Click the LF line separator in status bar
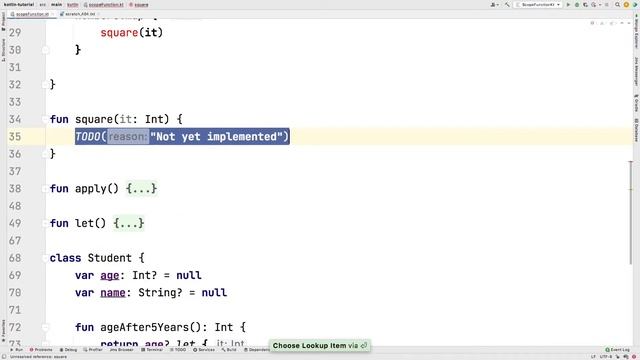Image resolution: width=640 pixels, height=360 pixels. coord(593,357)
